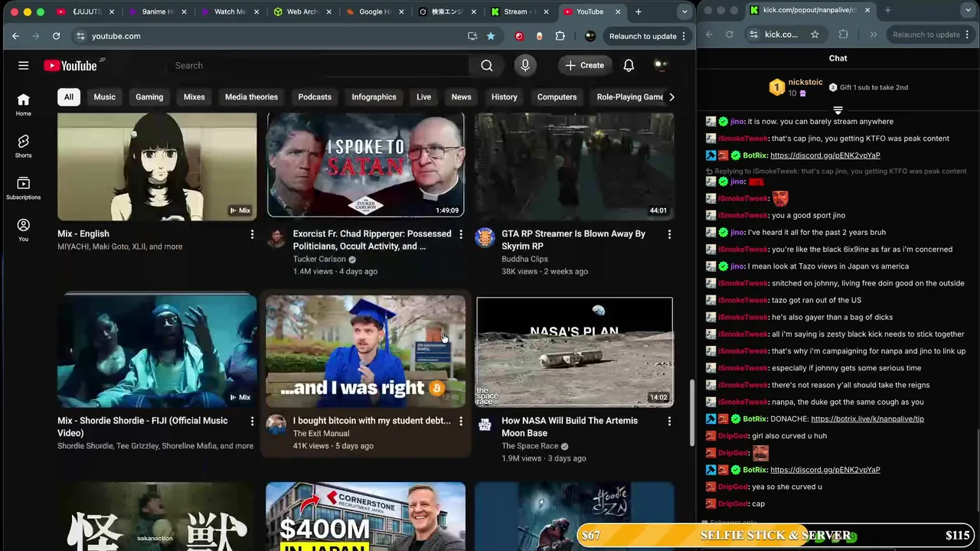Open extensions icon in Kick window

click(843, 34)
